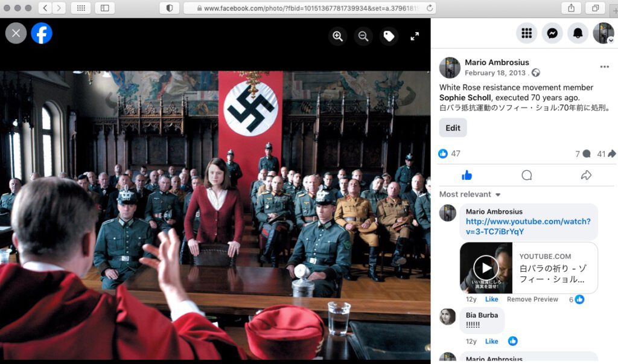Open Bia Burba's profile name
Viewport: 618px width, 364px height.
(482, 315)
